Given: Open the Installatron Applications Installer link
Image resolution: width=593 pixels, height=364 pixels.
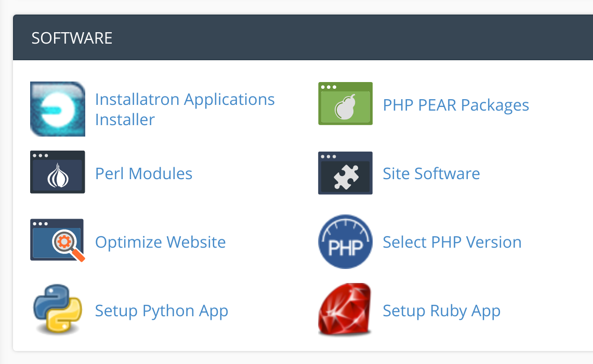Looking at the screenshot, I should click(x=185, y=99).
